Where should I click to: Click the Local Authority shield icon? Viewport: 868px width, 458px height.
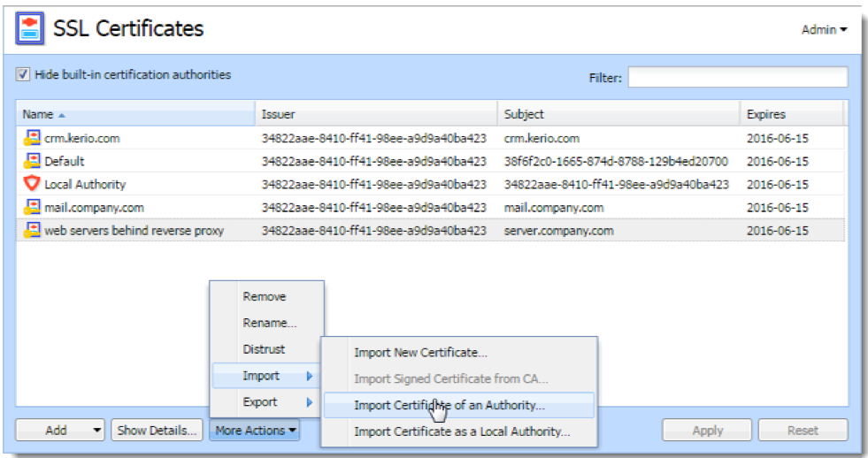(x=32, y=184)
